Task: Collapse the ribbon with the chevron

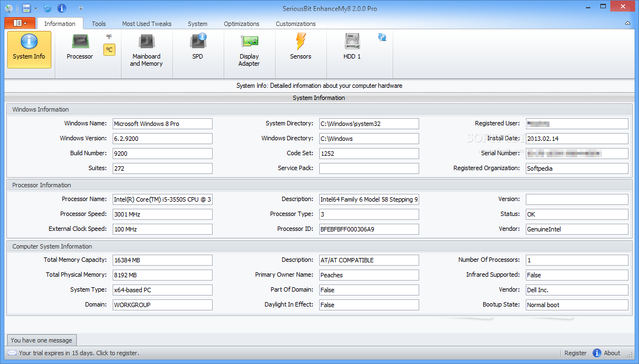Action: coord(627,23)
